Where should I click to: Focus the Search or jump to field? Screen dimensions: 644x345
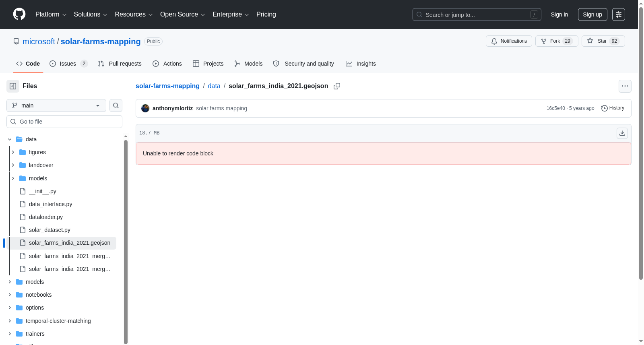(x=477, y=14)
